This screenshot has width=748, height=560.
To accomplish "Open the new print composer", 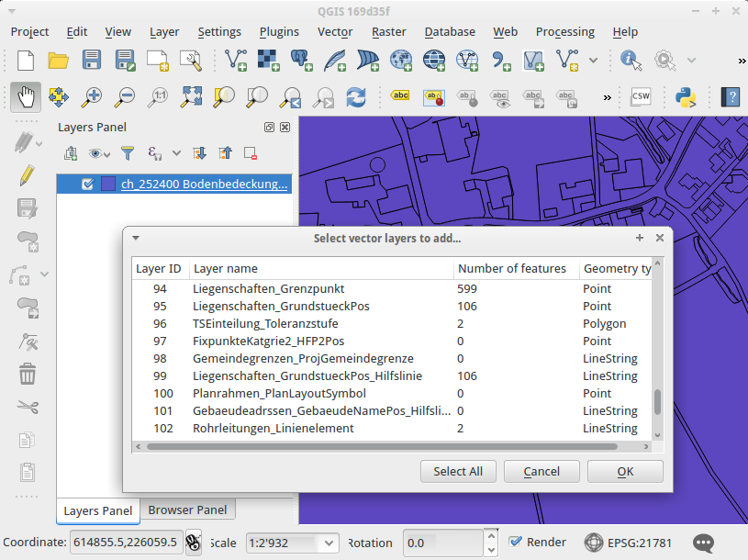I will [x=158, y=60].
